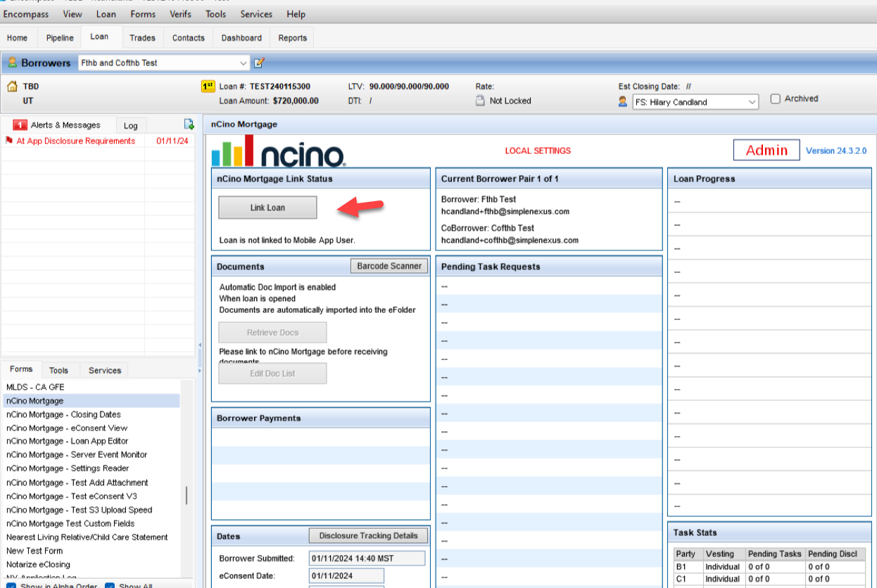The height and width of the screenshot is (588, 877).
Task: Open the Encompass menu
Action: click(x=27, y=14)
